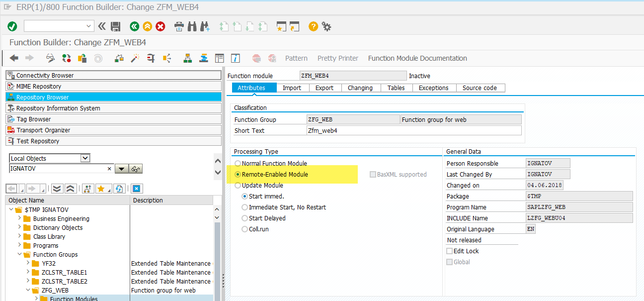Open the Transport Organizer browser
The width and height of the screenshot is (644, 301).
pos(113,130)
